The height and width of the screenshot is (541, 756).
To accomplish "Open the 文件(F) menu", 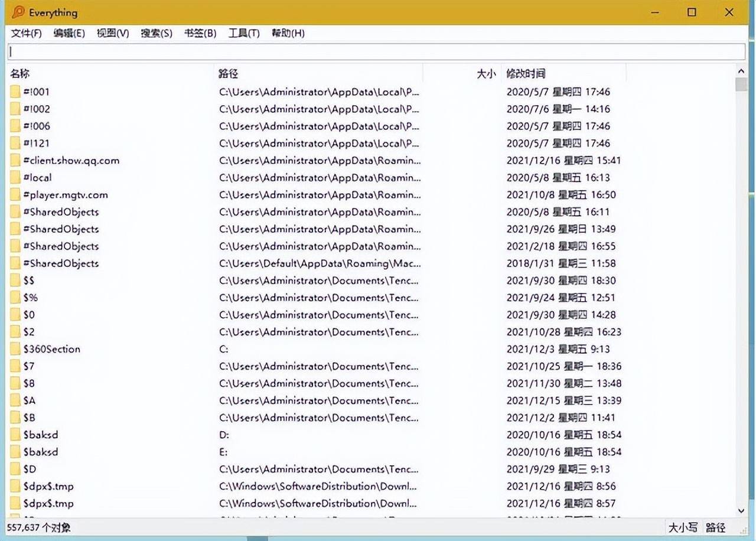I will (26, 33).
